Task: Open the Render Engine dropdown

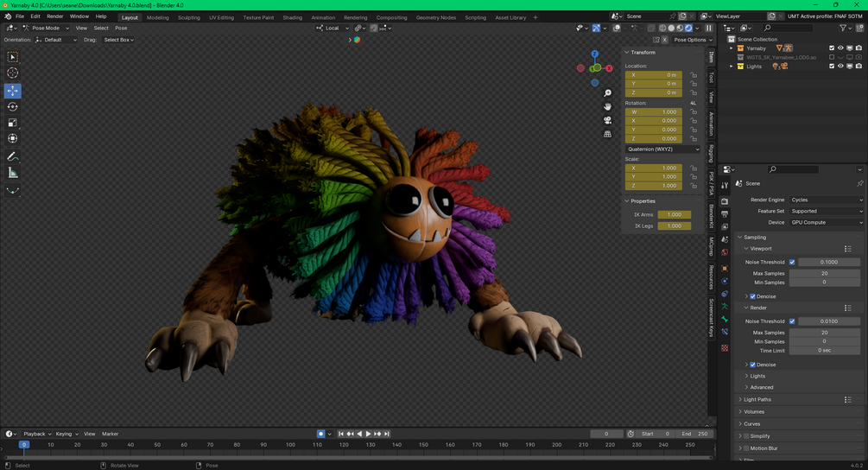Action: pyautogui.click(x=826, y=200)
